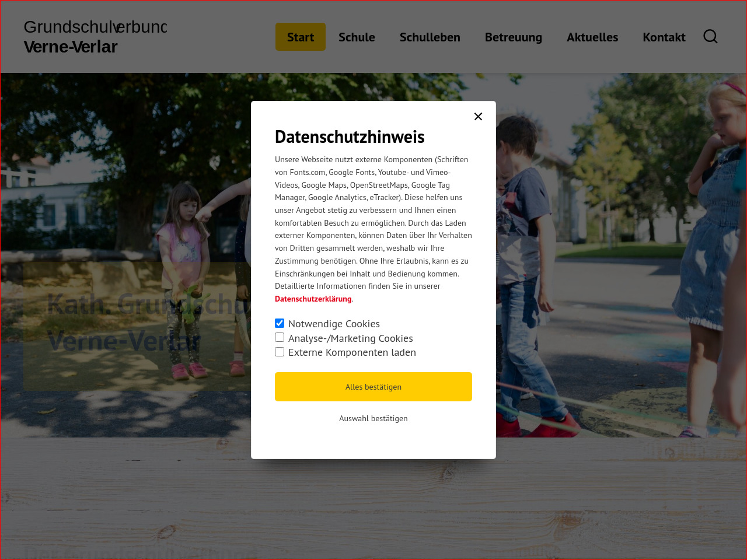Go to the Schulleben menu item
The height and width of the screenshot is (560, 747).
coord(430,37)
